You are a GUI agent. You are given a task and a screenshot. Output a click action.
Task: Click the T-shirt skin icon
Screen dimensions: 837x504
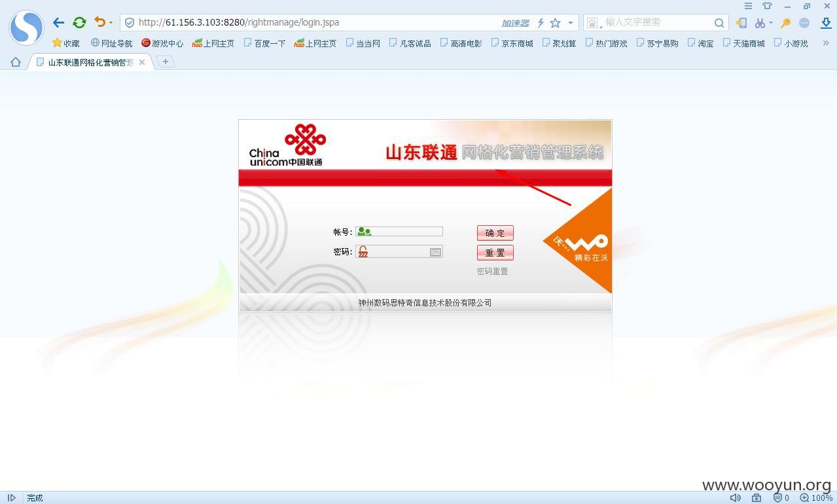click(767, 6)
